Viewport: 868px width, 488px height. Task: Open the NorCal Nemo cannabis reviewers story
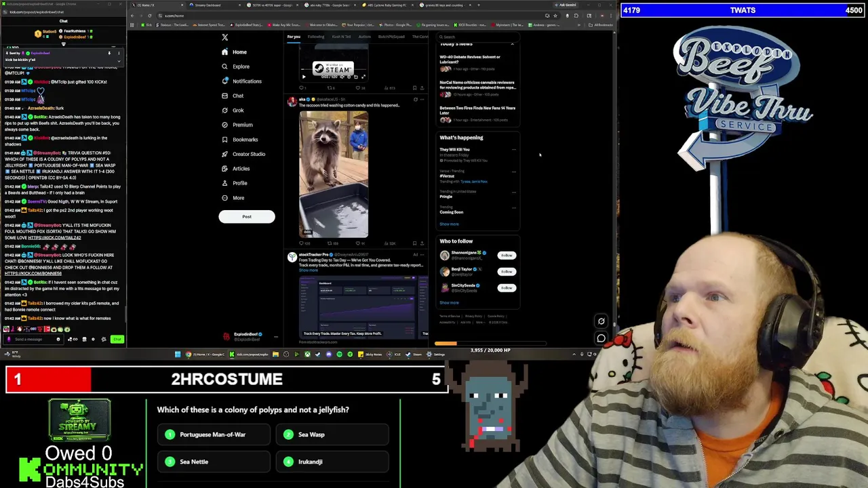(x=477, y=89)
